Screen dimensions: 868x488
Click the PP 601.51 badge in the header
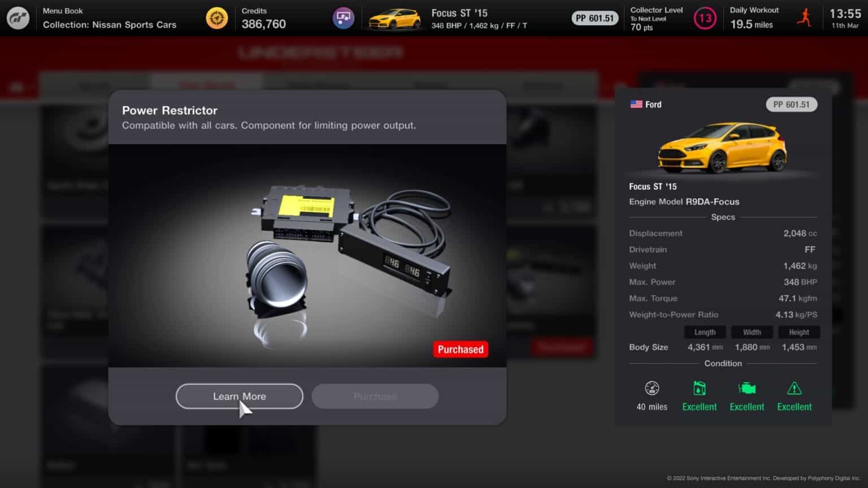click(594, 18)
